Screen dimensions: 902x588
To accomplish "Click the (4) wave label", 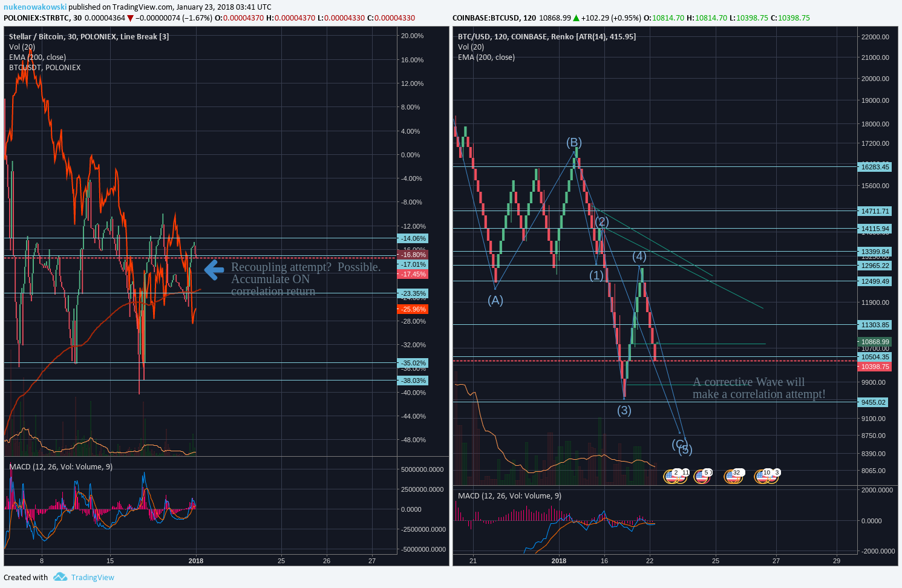I will point(639,256).
